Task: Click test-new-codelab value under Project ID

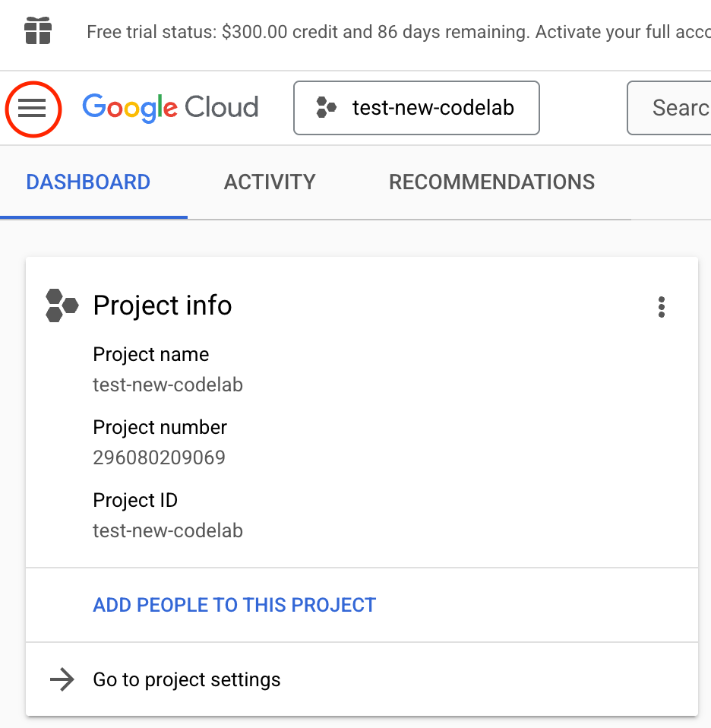Action: tap(168, 530)
